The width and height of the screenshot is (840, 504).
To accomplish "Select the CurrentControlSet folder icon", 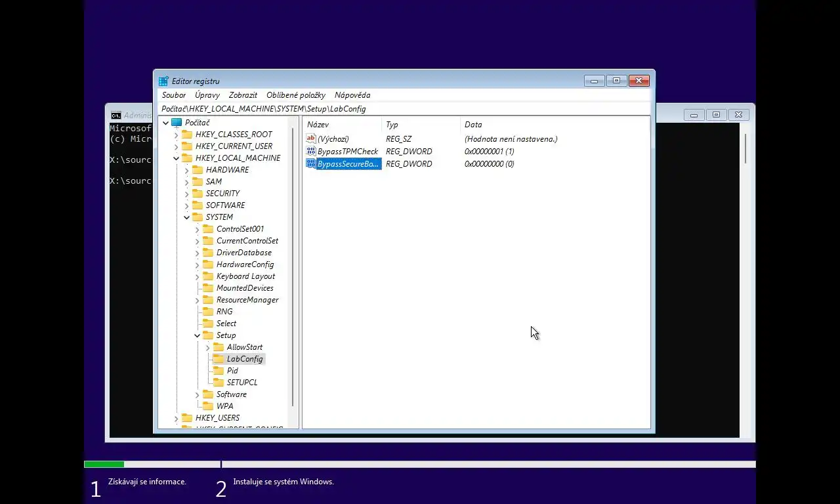I will [x=208, y=241].
